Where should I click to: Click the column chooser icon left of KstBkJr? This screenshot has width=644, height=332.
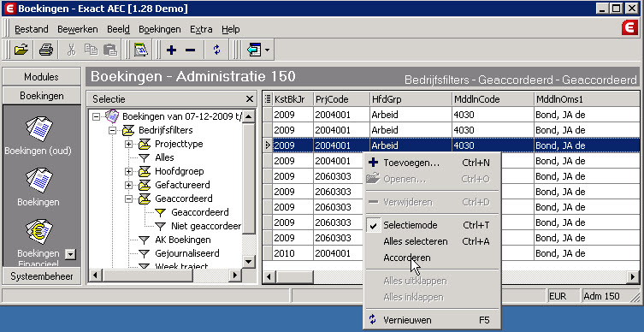[268, 99]
